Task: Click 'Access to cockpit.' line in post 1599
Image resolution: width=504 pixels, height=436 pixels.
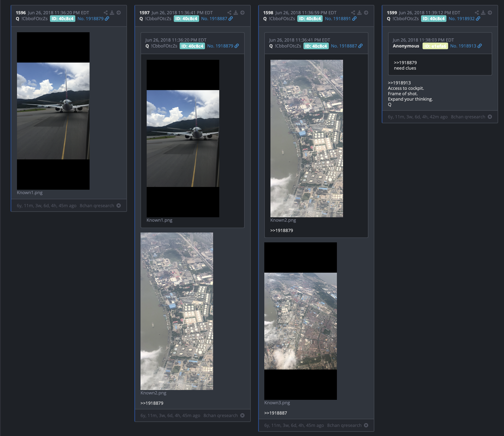Action: click(x=406, y=88)
